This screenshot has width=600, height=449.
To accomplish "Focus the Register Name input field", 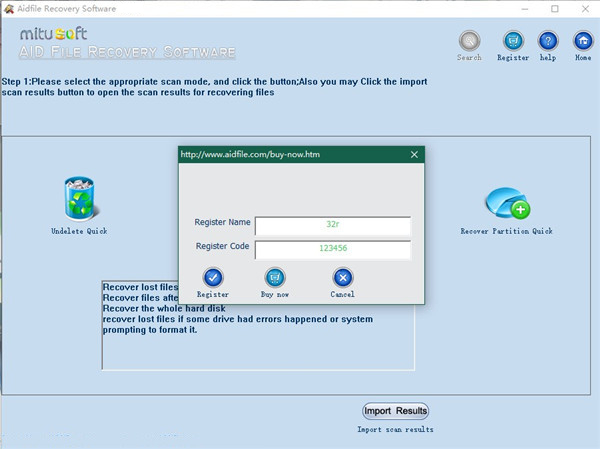I will coord(333,225).
